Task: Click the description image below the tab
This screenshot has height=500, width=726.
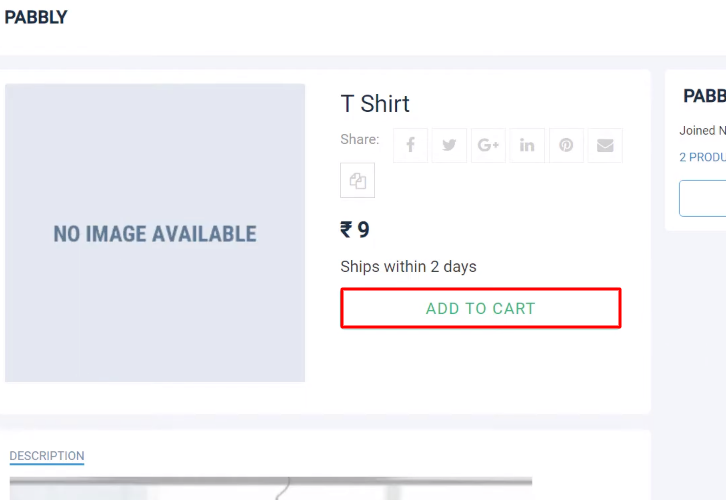Action: (270, 488)
